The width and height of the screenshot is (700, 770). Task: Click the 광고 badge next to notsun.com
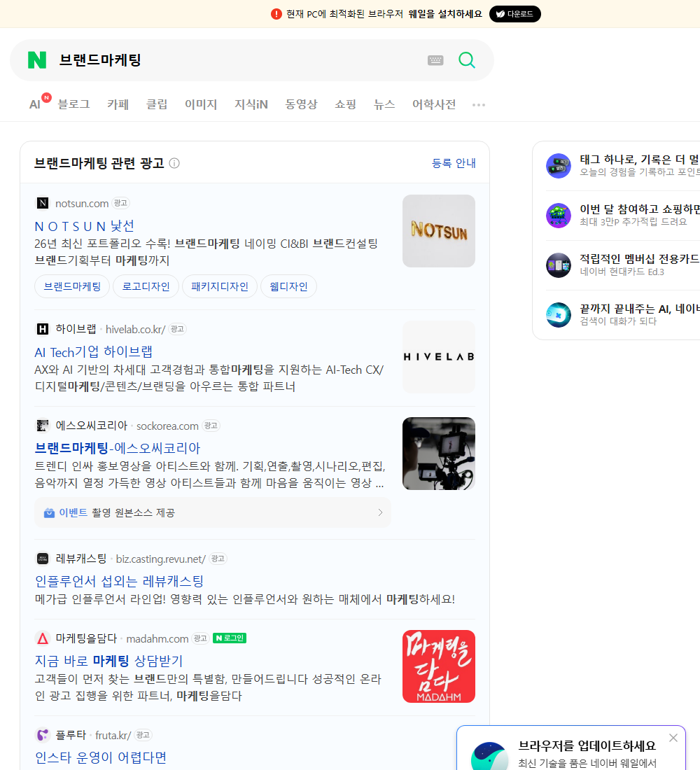[x=120, y=203]
